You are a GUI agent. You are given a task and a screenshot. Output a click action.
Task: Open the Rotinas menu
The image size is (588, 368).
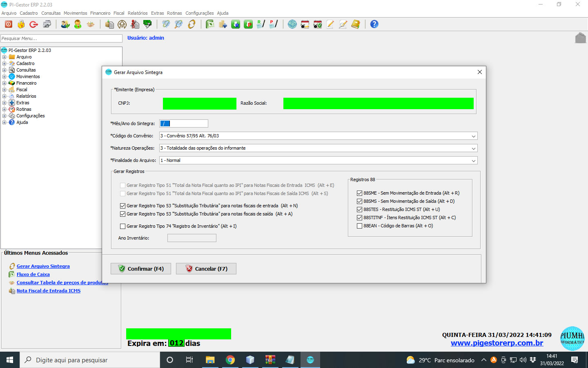pos(174,13)
